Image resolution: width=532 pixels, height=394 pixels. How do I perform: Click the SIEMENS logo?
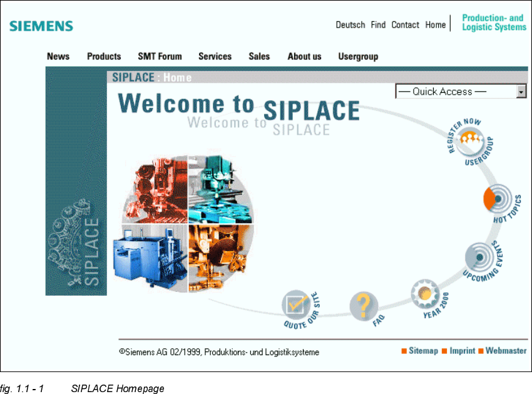click(x=41, y=26)
